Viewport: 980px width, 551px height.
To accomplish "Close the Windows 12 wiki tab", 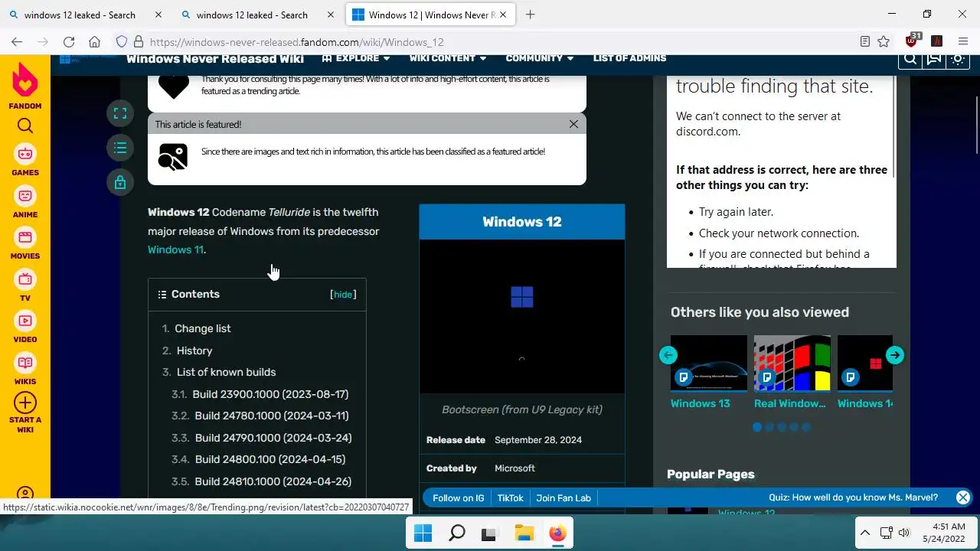I will 502,15.
